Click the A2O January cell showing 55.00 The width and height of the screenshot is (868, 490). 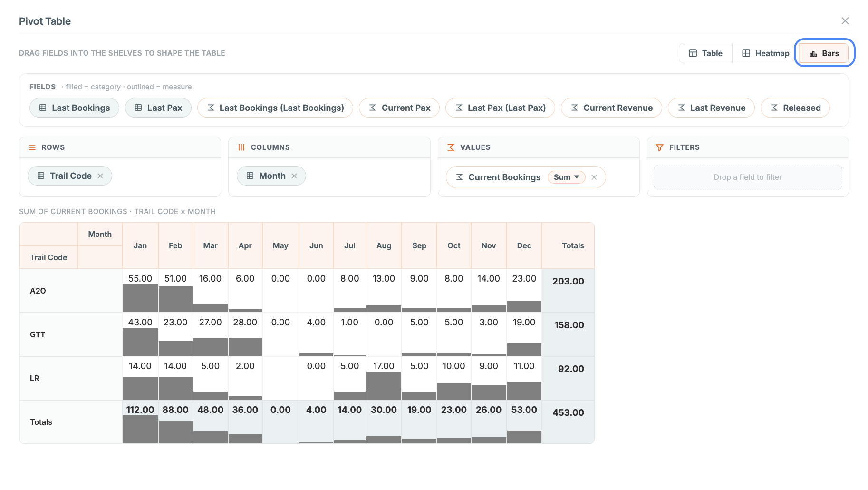point(140,291)
